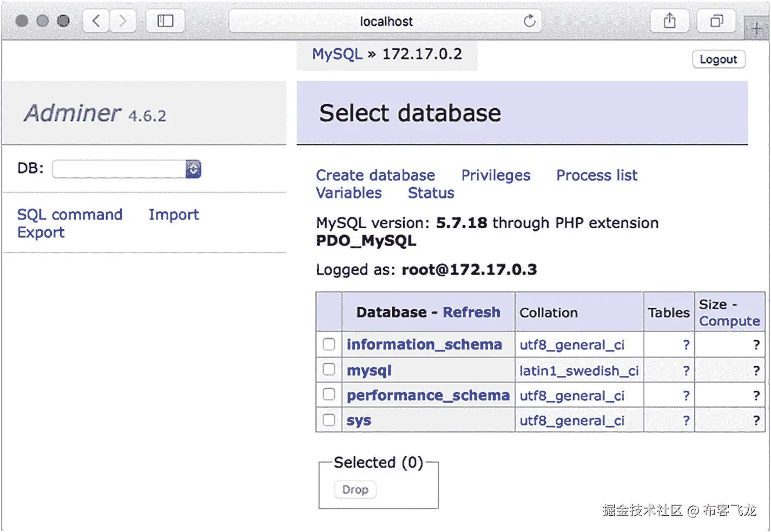Click the Drop button
Viewport: 771px width, 532px height.
tap(355, 489)
